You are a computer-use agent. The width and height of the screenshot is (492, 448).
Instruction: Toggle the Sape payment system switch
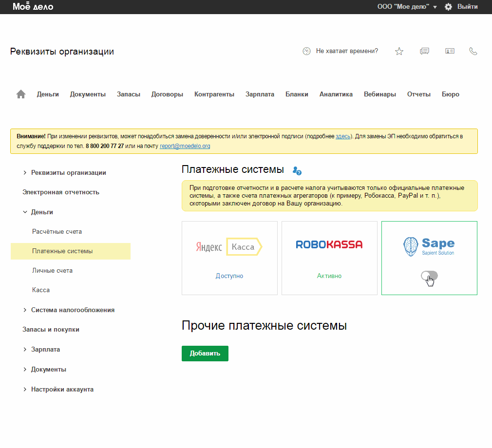point(429,276)
